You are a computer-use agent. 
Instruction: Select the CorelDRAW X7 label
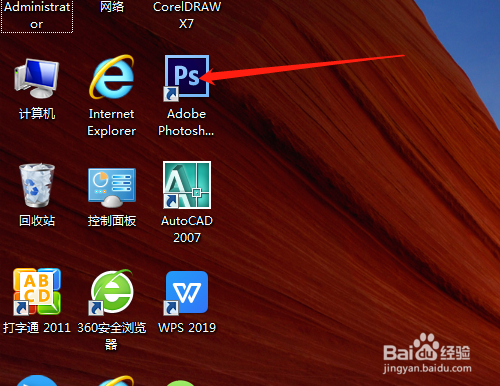187,15
